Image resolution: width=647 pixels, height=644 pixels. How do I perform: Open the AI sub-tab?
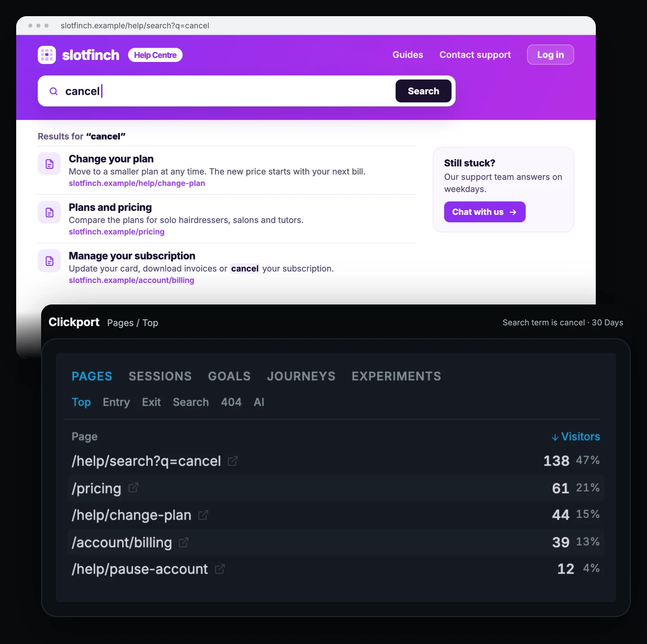(x=259, y=402)
